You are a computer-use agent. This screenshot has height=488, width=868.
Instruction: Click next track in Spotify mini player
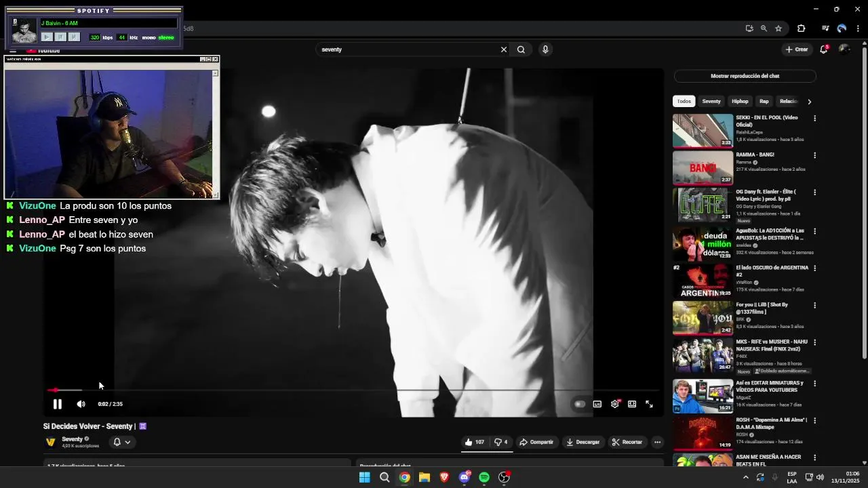click(74, 37)
